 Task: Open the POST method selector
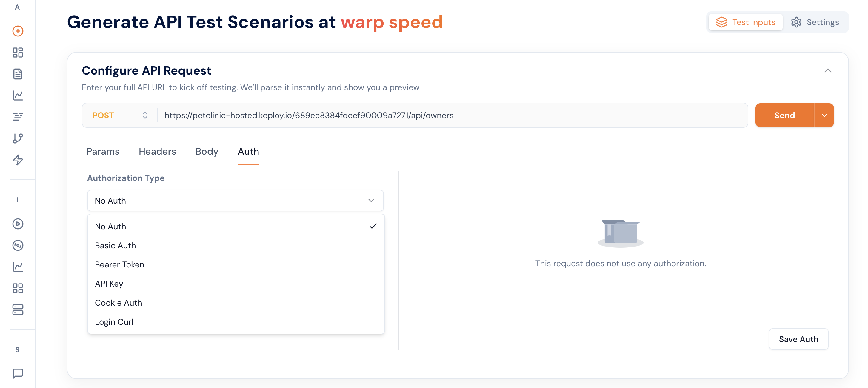point(120,115)
